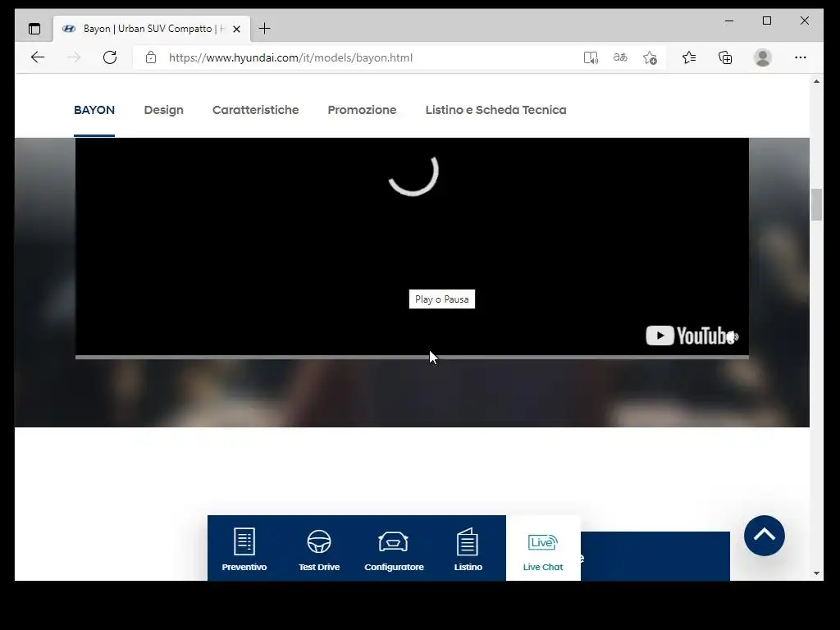This screenshot has height=630, width=840.
Task: Open the browser profile avatar
Action: (762, 57)
